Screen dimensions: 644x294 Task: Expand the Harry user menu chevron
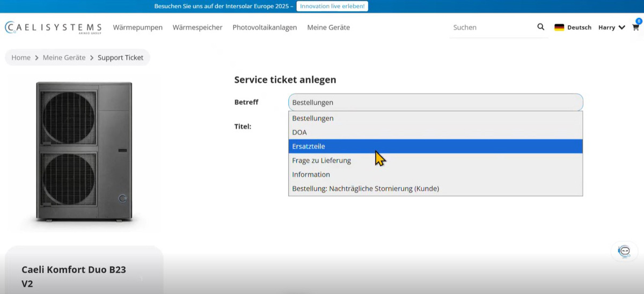621,27
